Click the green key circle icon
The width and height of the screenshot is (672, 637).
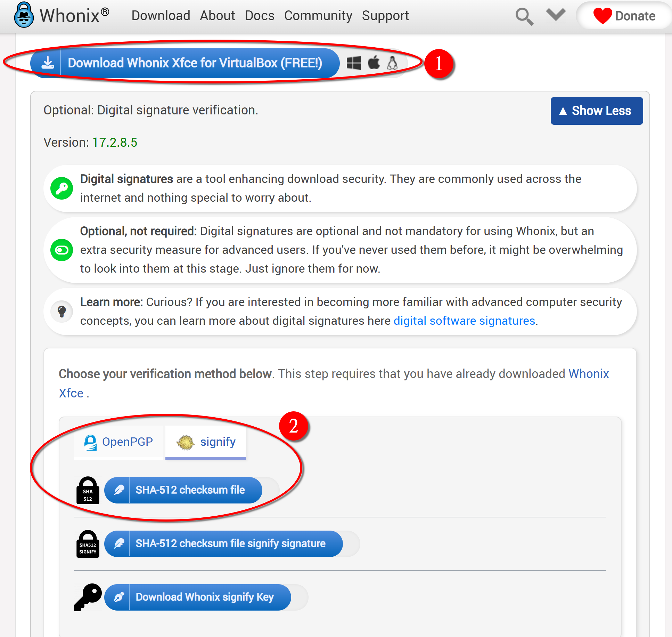click(x=62, y=188)
